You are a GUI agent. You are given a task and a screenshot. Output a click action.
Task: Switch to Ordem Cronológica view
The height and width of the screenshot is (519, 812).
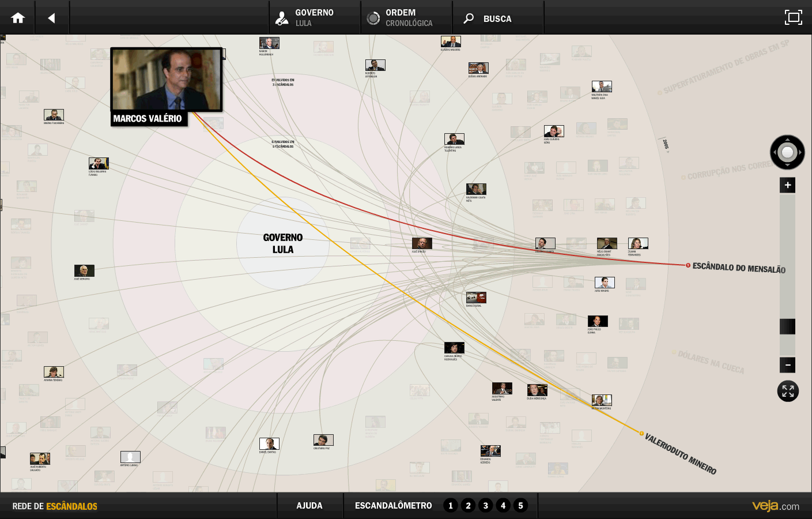407,18
